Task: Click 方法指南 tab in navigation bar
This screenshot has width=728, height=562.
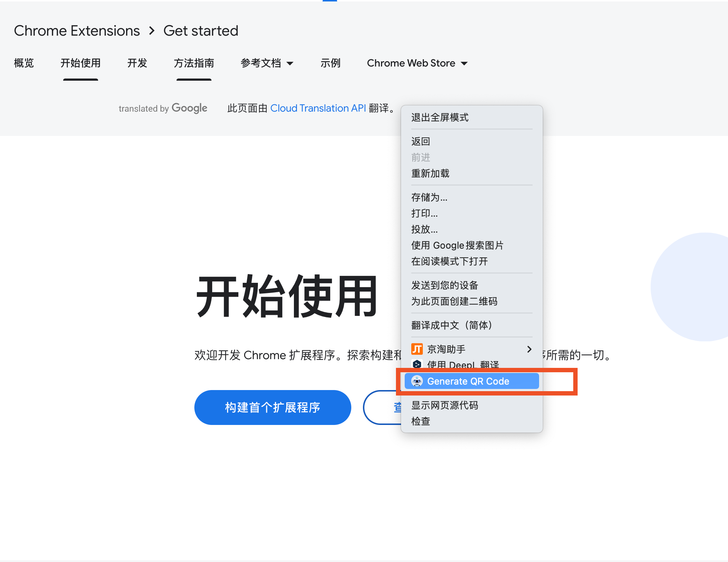Action: coord(195,63)
